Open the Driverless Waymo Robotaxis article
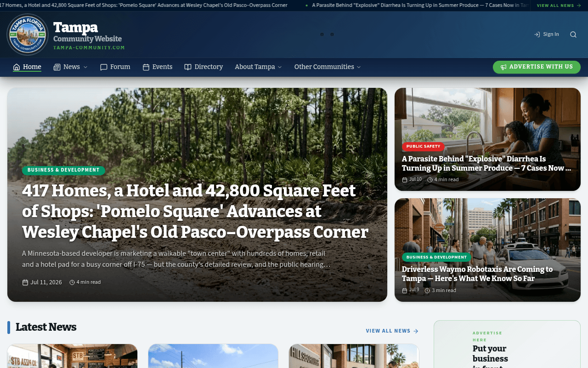The image size is (588, 368). [x=477, y=274]
